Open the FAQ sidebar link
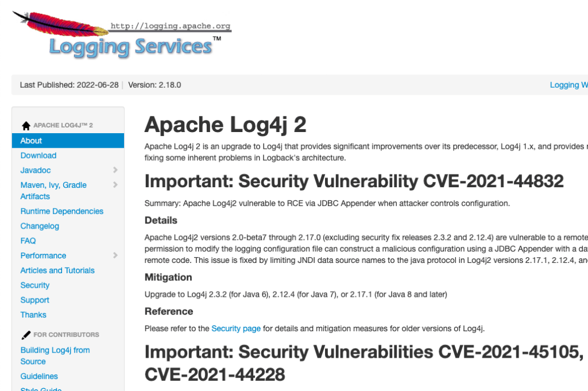 click(28, 241)
